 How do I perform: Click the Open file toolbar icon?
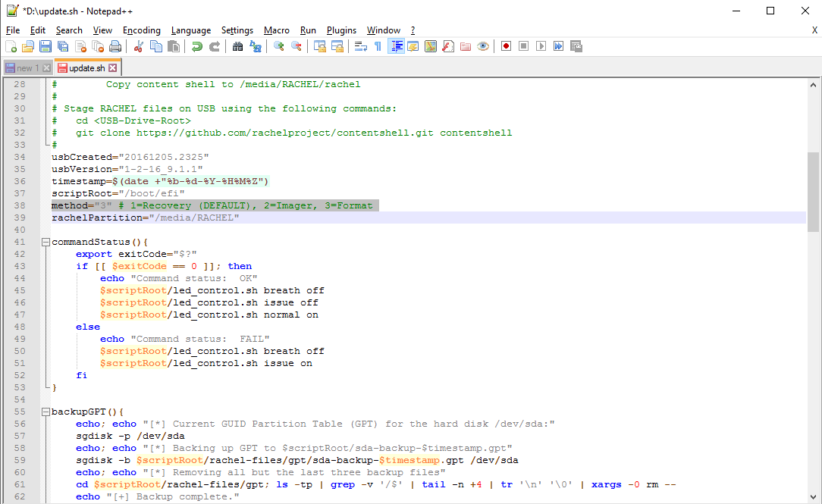point(28,47)
